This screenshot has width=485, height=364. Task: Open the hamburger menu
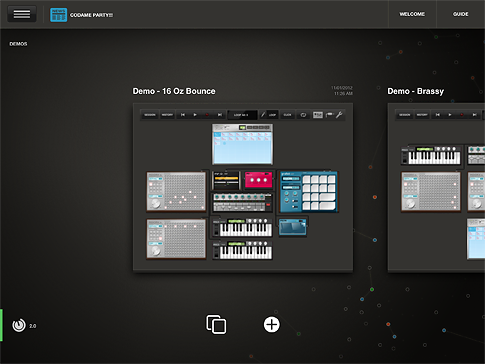pos(22,14)
